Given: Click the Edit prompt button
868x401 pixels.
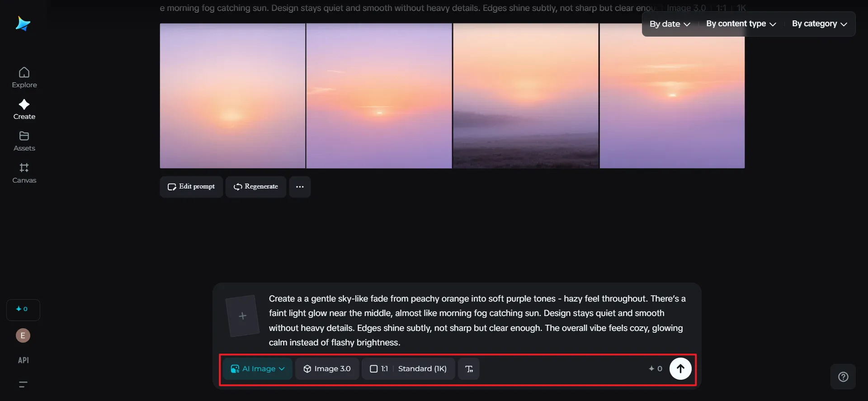Looking at the screenshot, I should click(x=191, y=187).
